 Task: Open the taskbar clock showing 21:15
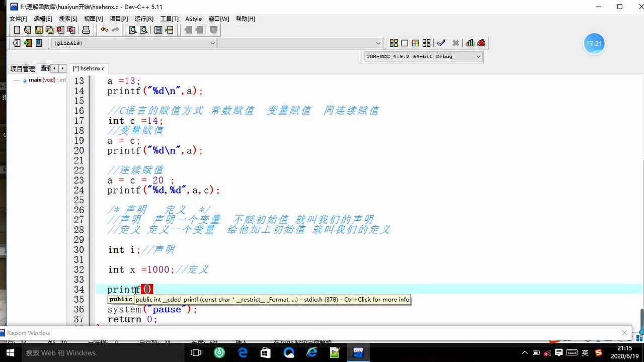[624, 352]
